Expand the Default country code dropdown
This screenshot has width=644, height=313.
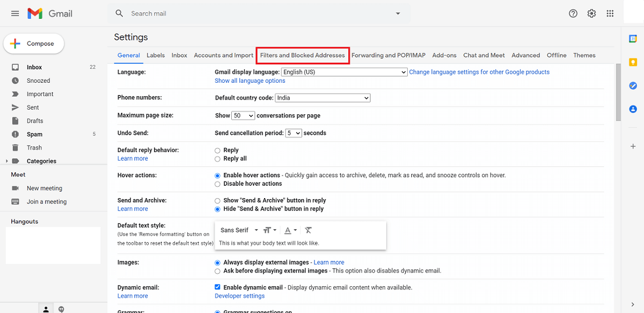tap(323, 98)
